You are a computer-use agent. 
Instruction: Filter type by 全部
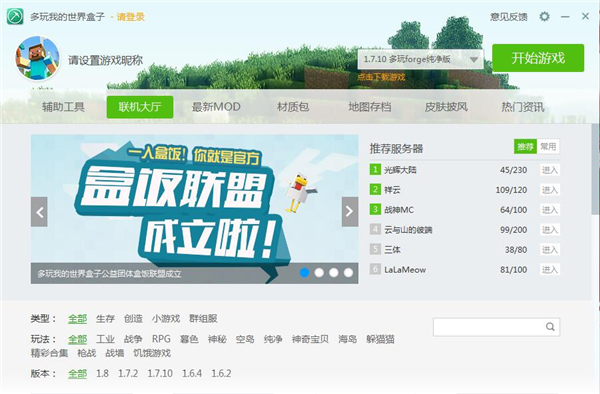point(78,319)
